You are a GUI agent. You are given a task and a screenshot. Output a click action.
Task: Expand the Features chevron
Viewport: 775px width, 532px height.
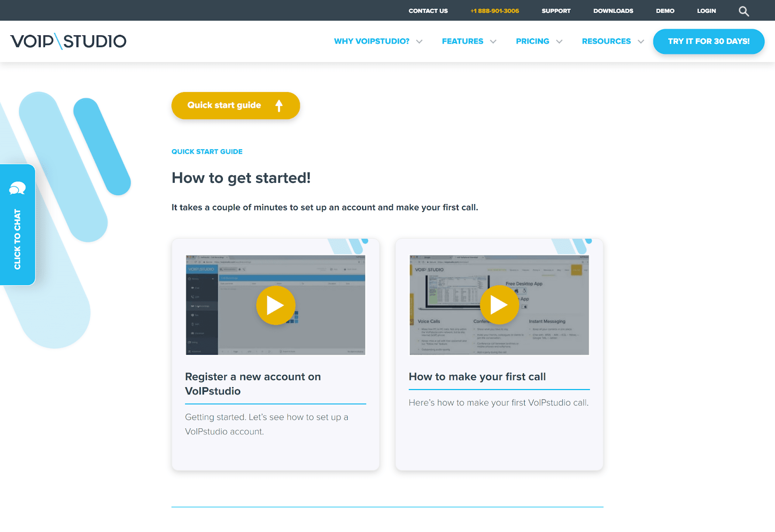click(493, 42)
